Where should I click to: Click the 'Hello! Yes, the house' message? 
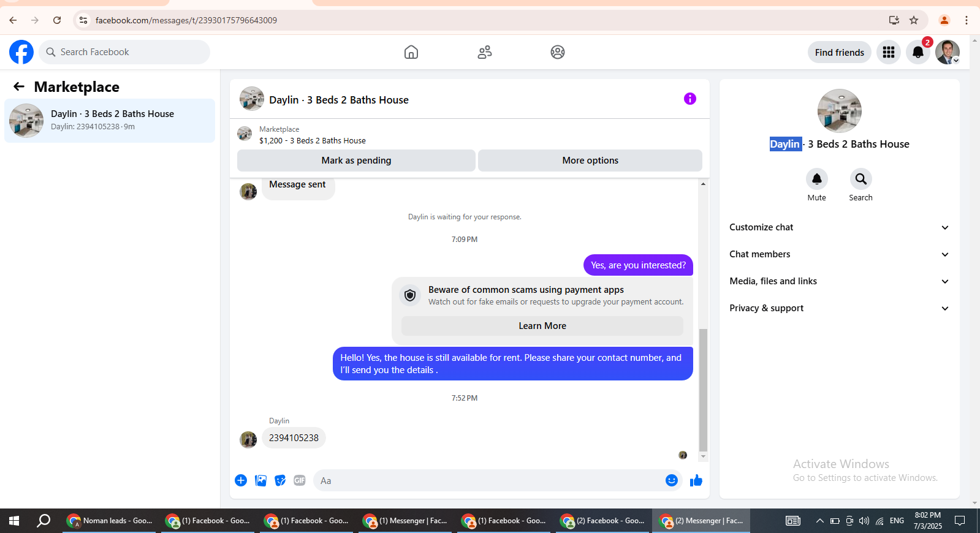[513, 364]
